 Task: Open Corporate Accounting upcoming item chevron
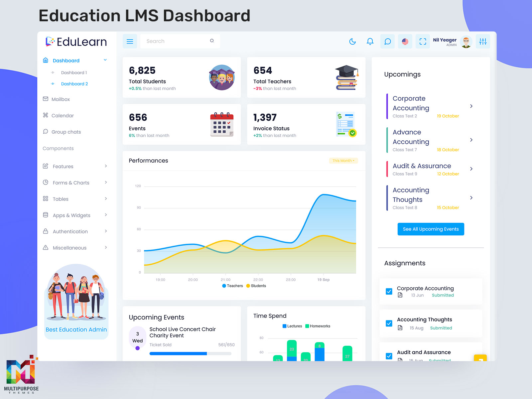pos(471,106)
